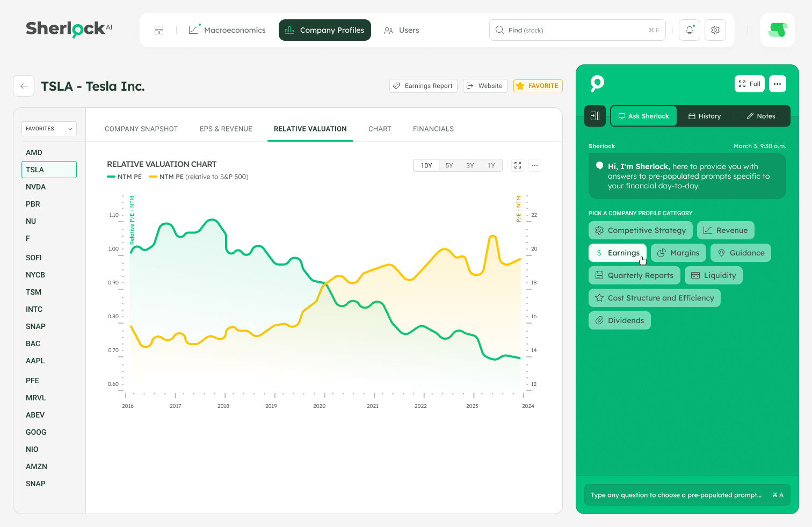
Task: Click the calendar icon on Quarterly Reports chip
Action: click(599, 275)
